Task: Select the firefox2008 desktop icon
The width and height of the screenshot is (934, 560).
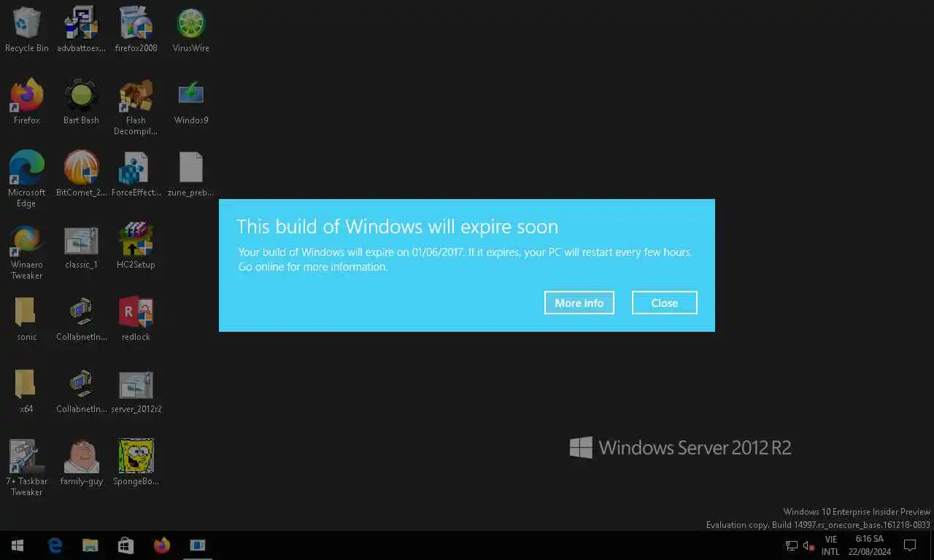Action: (136, 29)
